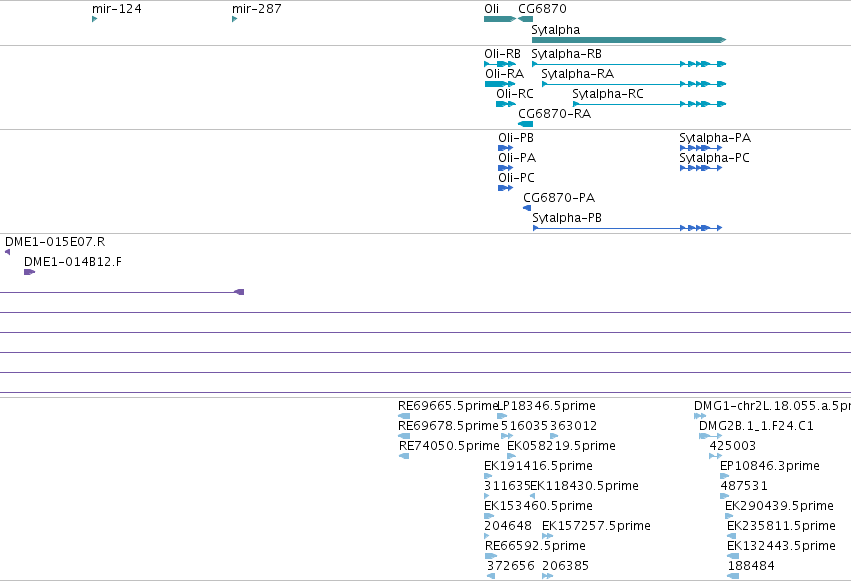Click the Sytalpha-PB protein label
Image resolution: width=851 pixels, height=581 pixels.
(567, 218)
